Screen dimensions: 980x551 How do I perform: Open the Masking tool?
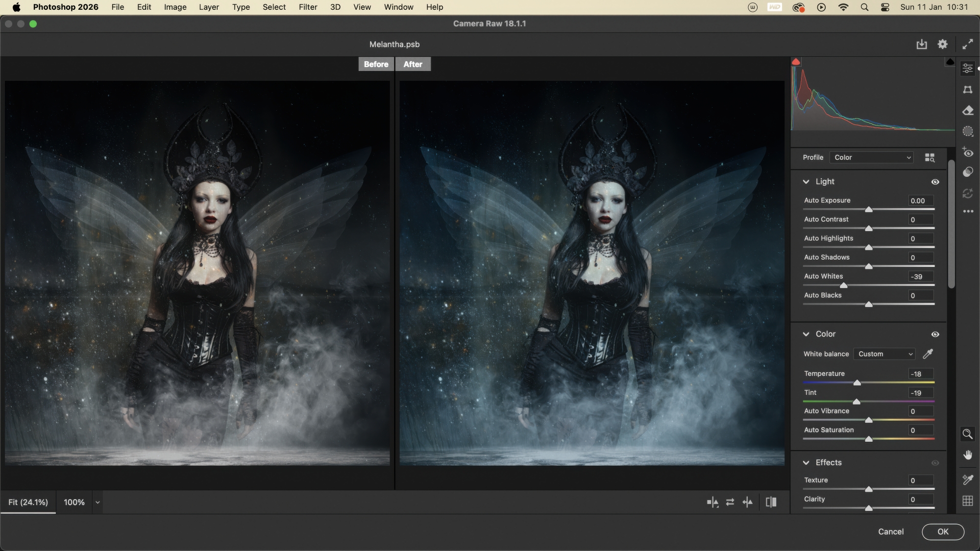click(968, 131)
